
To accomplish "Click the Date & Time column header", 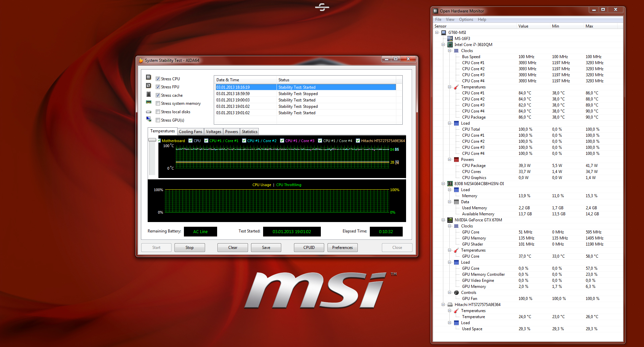I will click(245, 80).
